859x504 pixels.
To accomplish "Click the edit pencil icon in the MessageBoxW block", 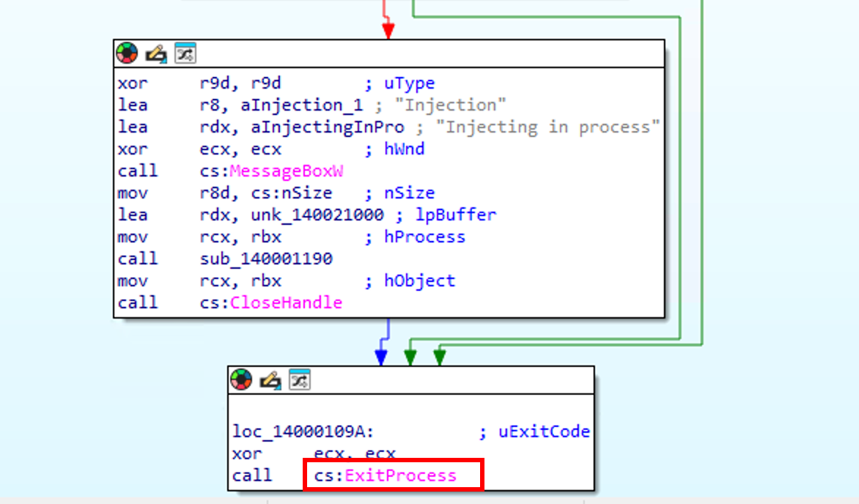I will (x=155, y=53).
